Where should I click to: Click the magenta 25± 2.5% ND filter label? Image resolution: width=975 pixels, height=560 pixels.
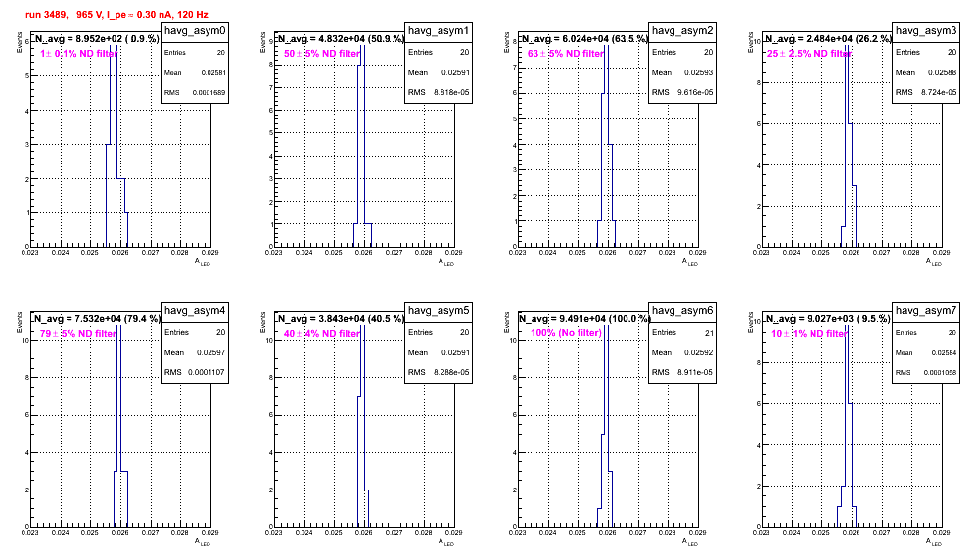coord(809,54)
